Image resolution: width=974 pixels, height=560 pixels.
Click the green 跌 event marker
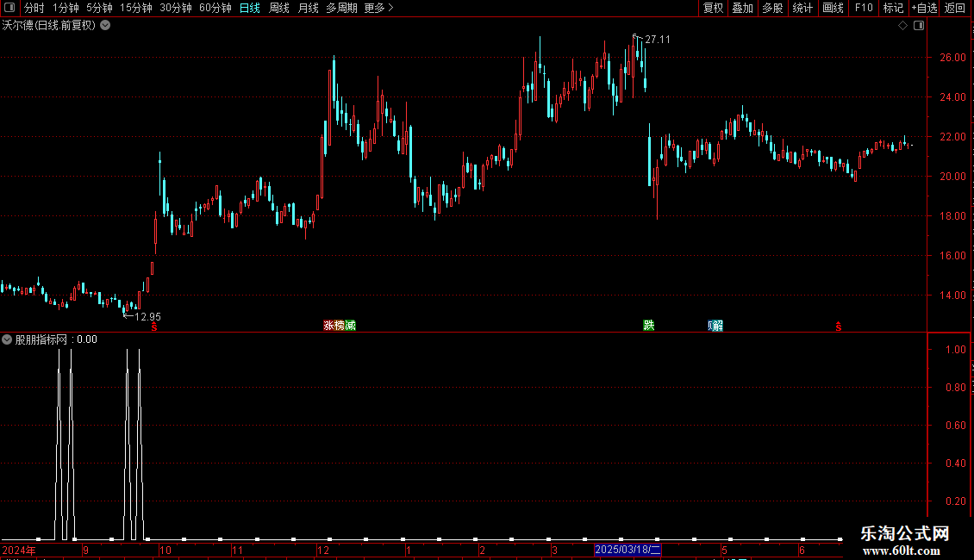(x=648, y=326)
